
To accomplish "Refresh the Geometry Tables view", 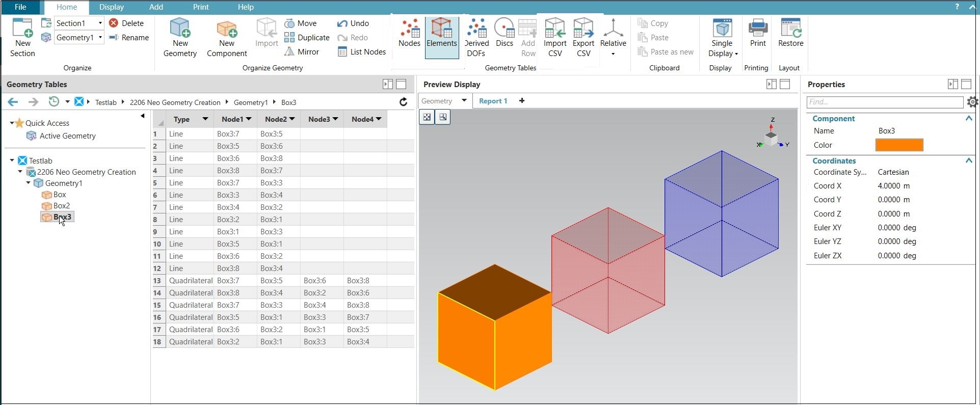I will pyautogui.click(x=403, y=102).
